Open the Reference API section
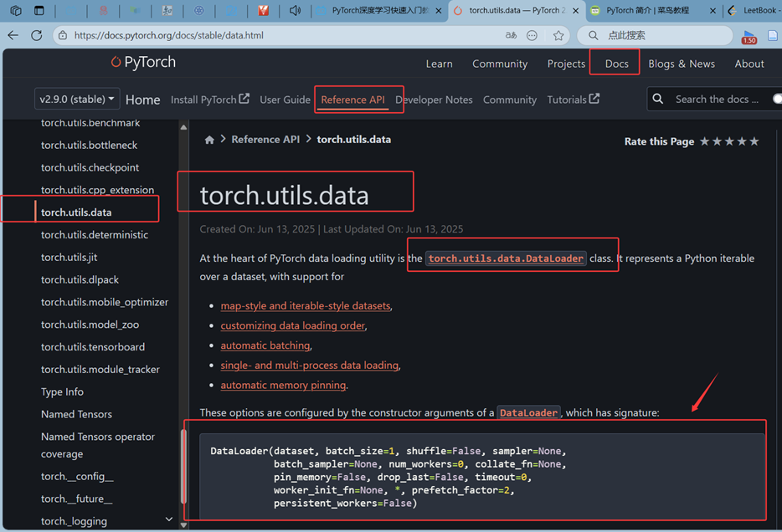 (x=352, y=100)
